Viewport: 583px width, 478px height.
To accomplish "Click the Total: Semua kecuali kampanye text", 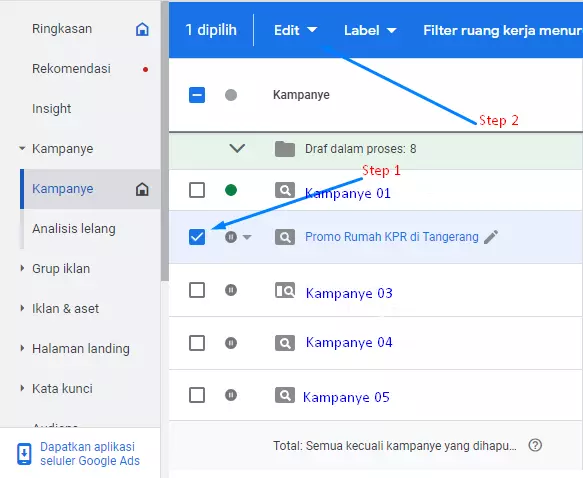I will pos(395,445).
